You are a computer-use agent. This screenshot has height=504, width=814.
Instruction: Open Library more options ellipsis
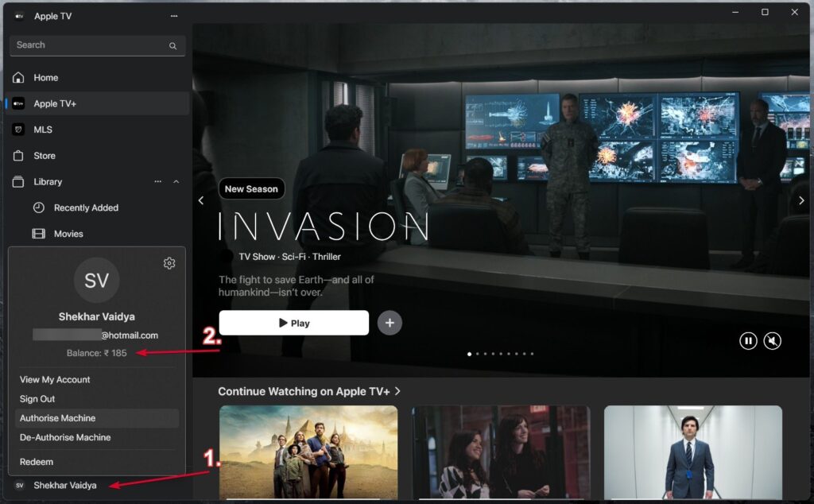157,182
